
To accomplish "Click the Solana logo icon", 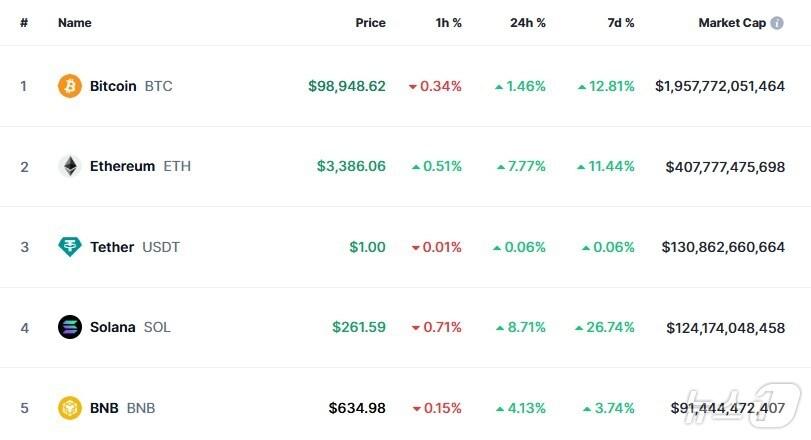I will coord(69,327).
